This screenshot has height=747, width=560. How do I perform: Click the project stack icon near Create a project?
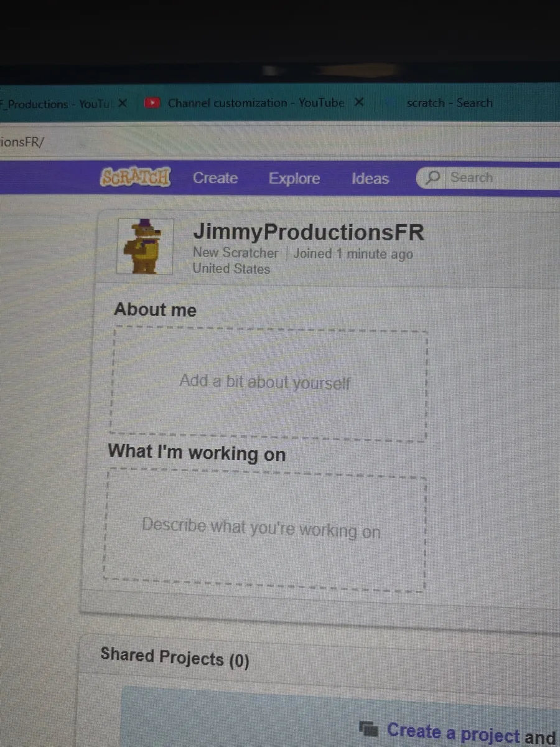[369, 728]
